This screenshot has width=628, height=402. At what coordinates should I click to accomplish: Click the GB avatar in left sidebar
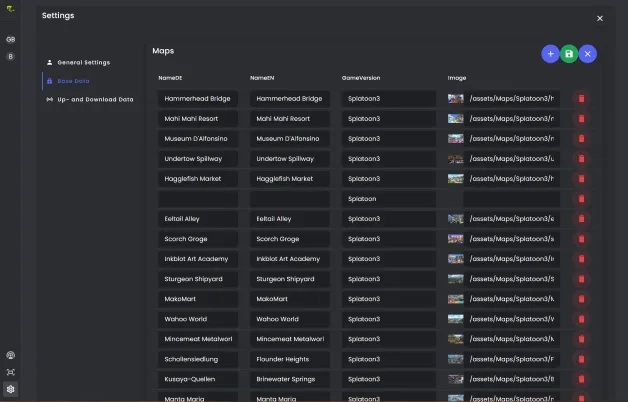coord(10,39)
